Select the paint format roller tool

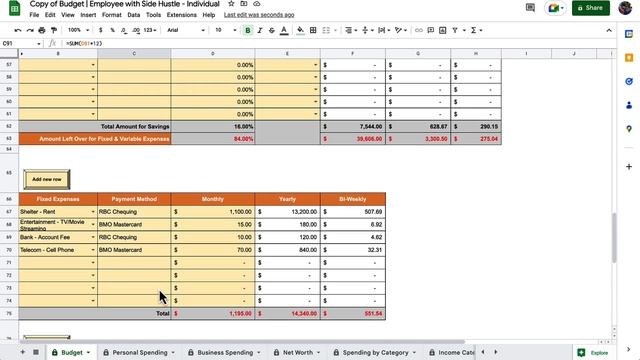point(54,30)
